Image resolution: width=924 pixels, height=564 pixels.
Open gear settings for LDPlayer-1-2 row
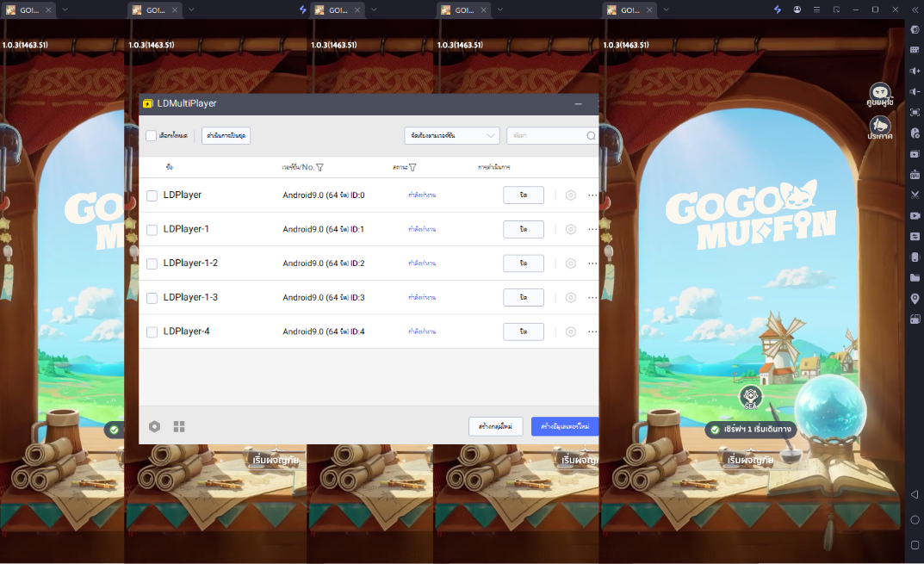point(570,263)
